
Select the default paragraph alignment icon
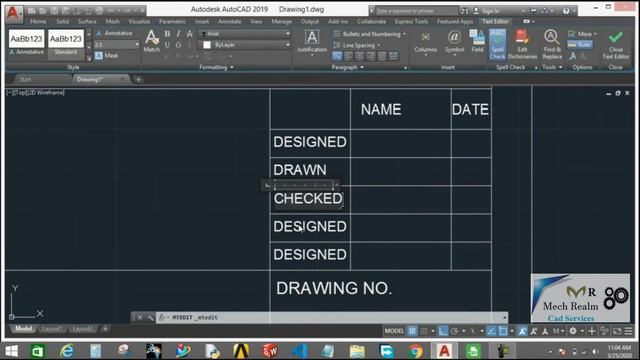(x=337, y=56)
